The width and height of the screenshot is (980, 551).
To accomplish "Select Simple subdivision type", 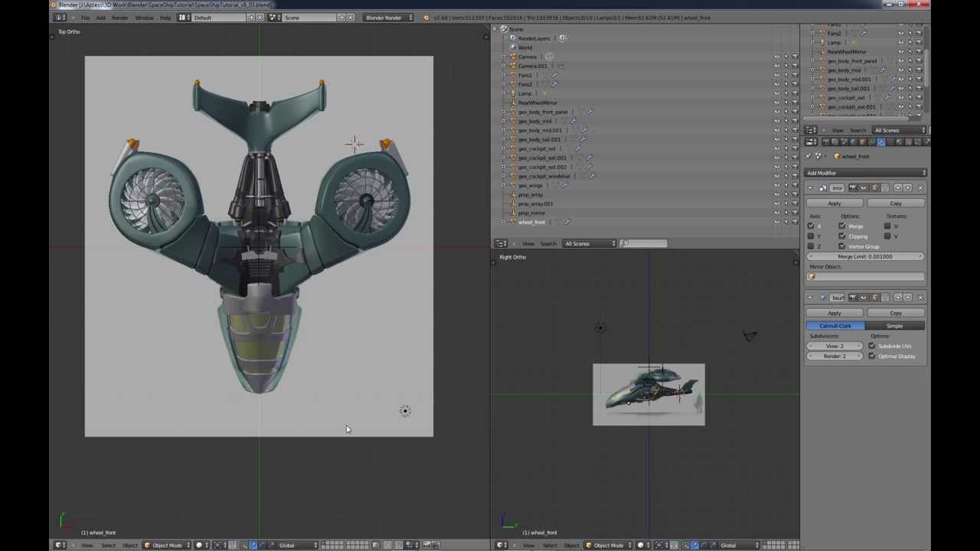I will (x=894, y=326).
